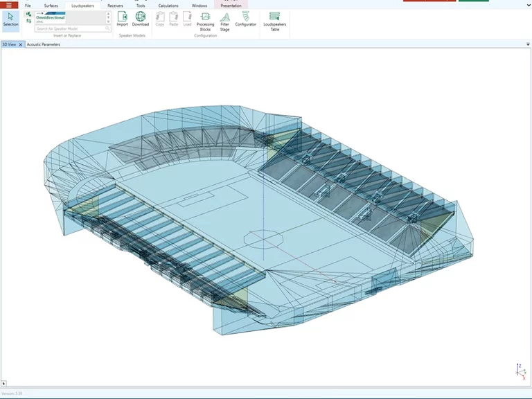Open the Calculations ribbon tab
532x399 pixels.
[168, 6]
